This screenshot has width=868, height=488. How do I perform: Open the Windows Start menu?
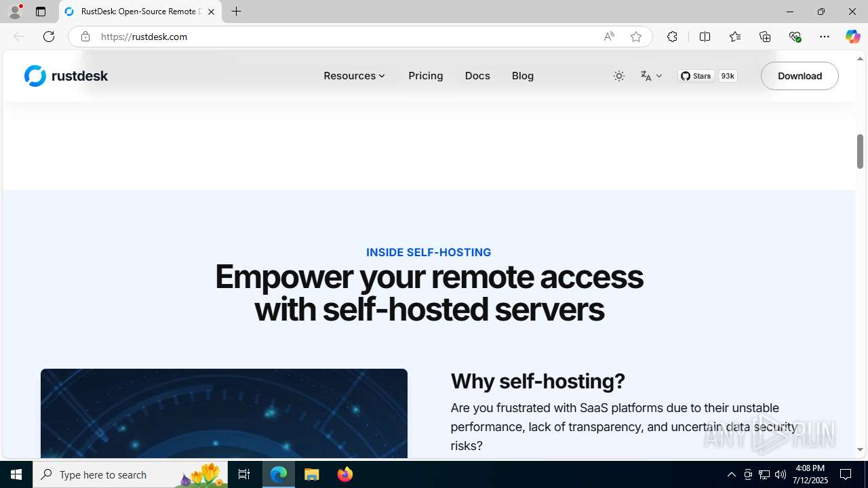(16, 474)
